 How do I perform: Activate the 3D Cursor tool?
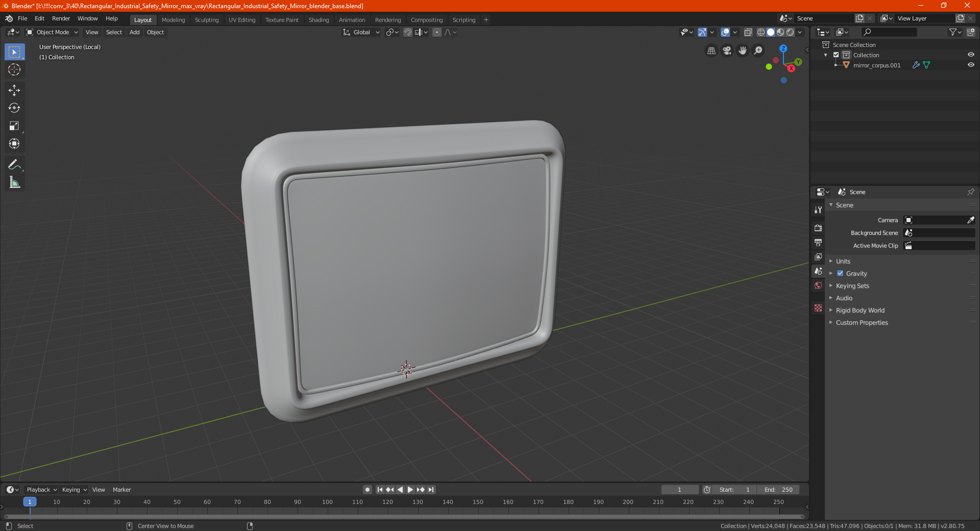pyautogui.click(x=14, y=69)
